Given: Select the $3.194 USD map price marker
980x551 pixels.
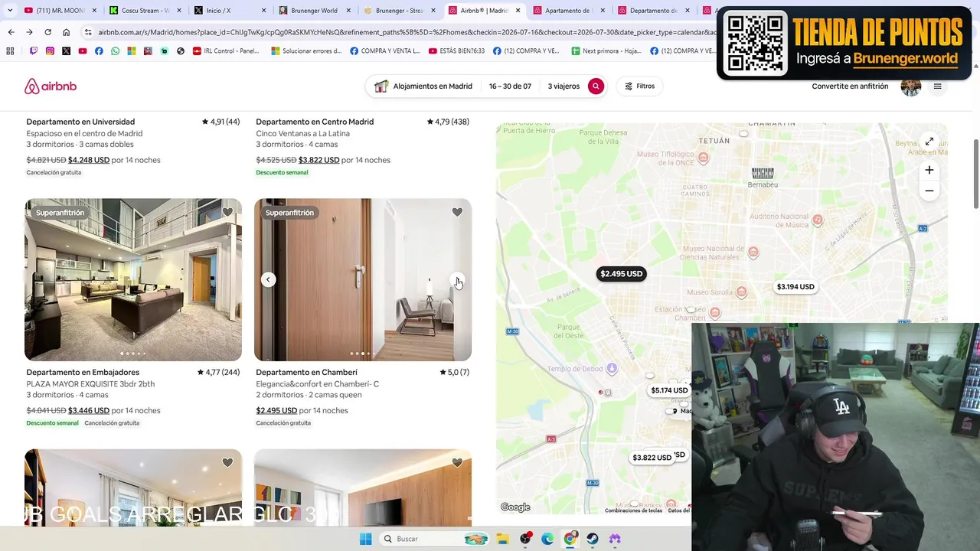Looking at the screenshot, I should coord(795,287).
